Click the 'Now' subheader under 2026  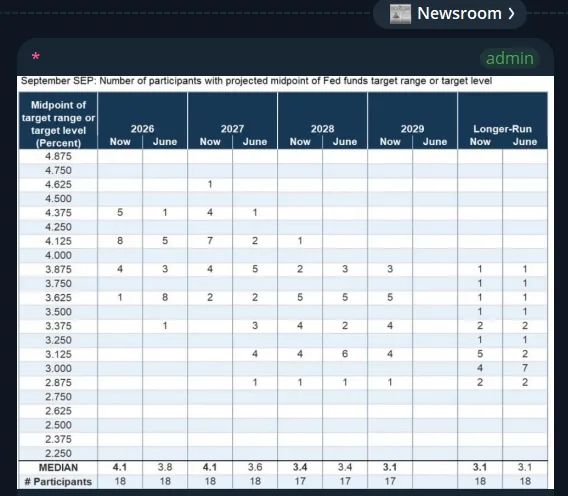[120, 142]
